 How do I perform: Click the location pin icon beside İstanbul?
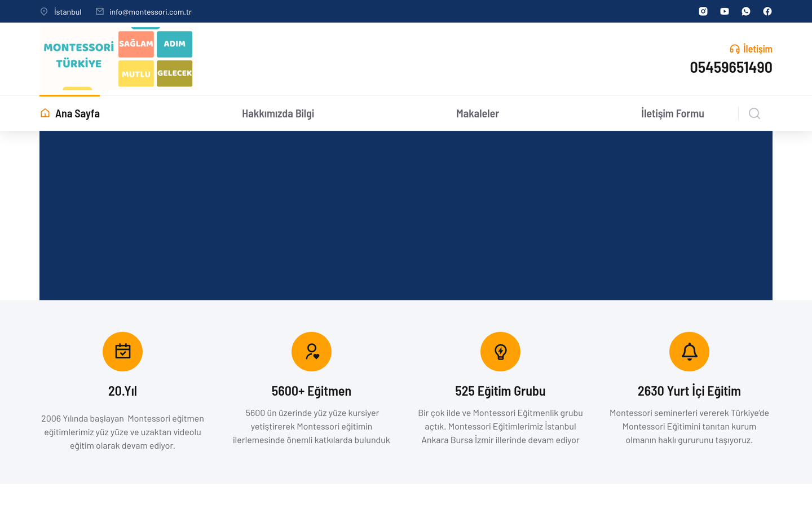click(44, 11)
